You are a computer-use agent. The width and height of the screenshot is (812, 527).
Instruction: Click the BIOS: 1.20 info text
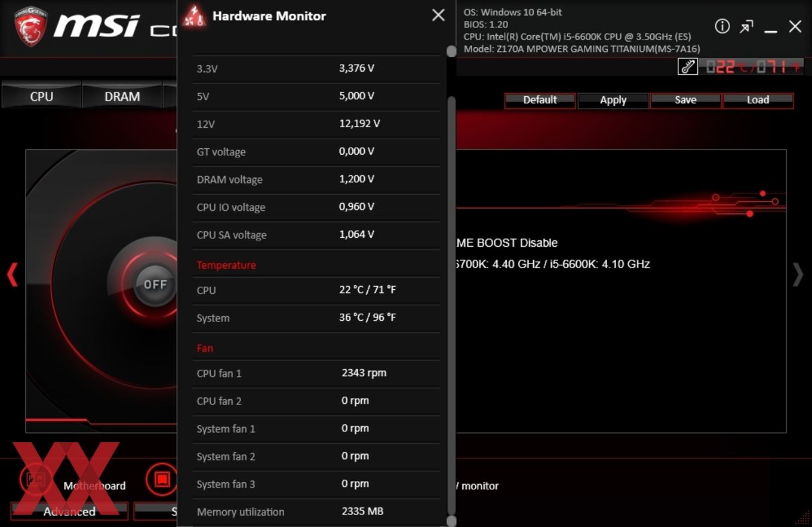tap(486, 24)
